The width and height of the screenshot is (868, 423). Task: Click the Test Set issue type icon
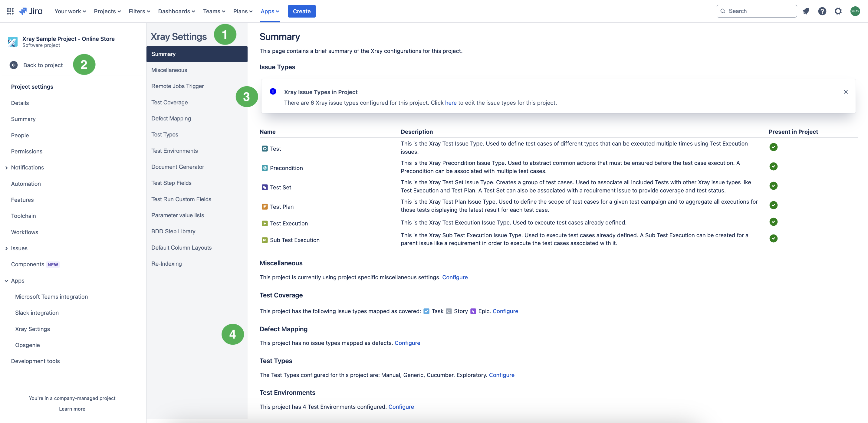pos(265,187)
